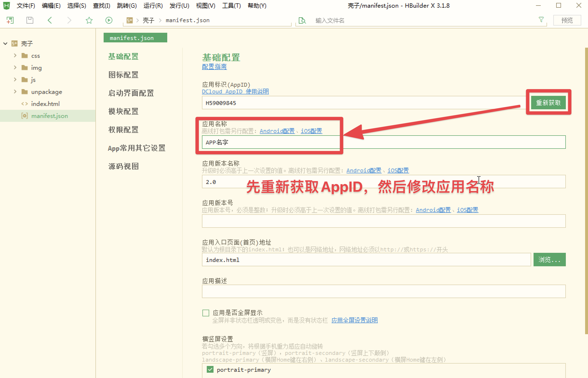Enable the fullscreen display checkbox
This screenshot has width=588, height=378.
206,313
